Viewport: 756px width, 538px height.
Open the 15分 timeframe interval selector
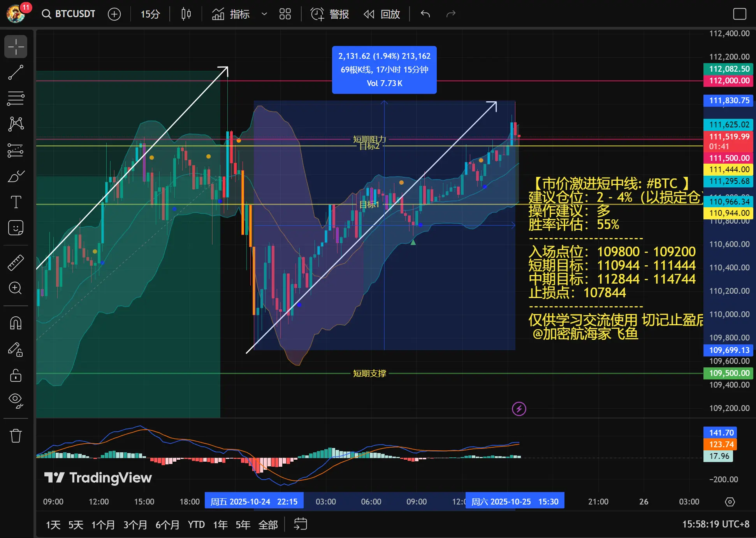tap(150, 14)
